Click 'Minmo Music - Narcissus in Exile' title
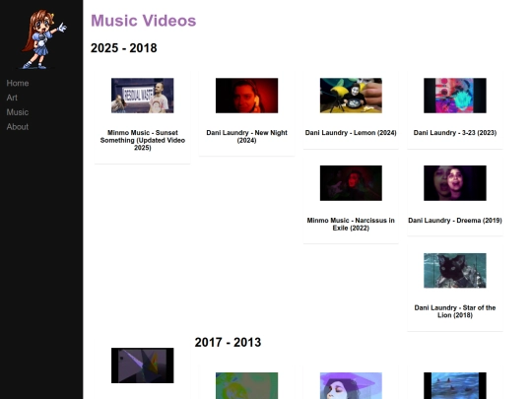 tap(351, 225)
